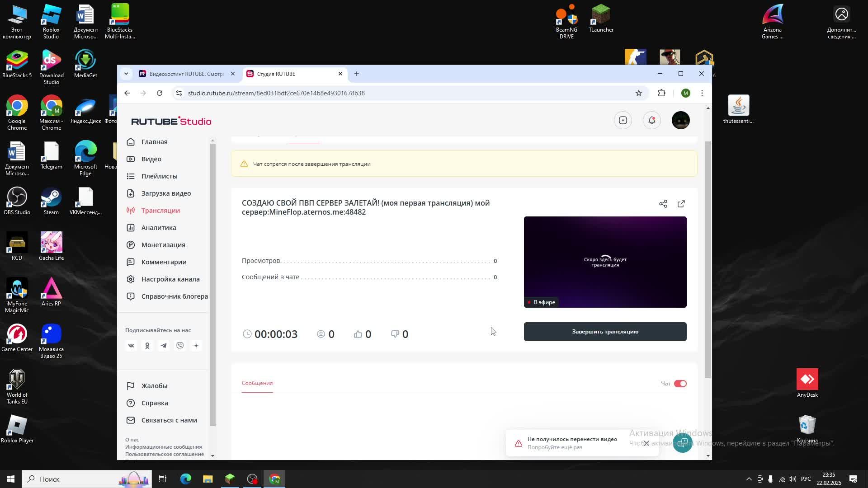Screen dimensions: 868x488
Task: Click the Главная navigation icon
Action: [x=131, y=142]
